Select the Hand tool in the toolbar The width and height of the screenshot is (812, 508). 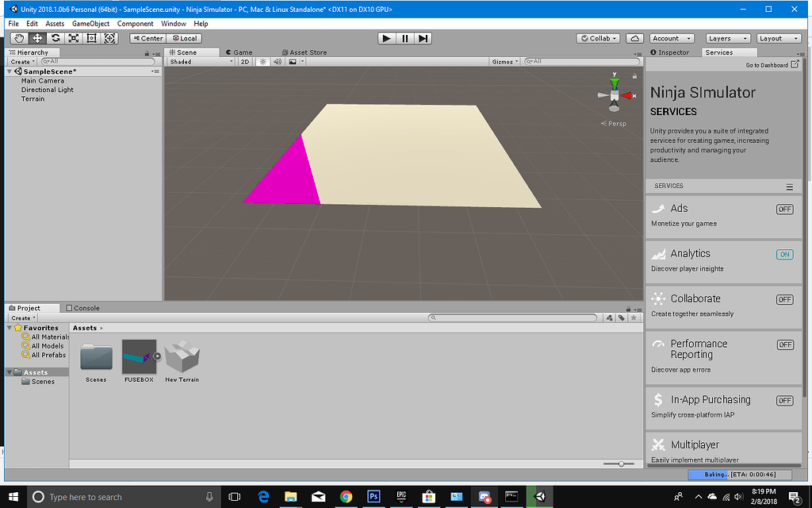(17, 37)
